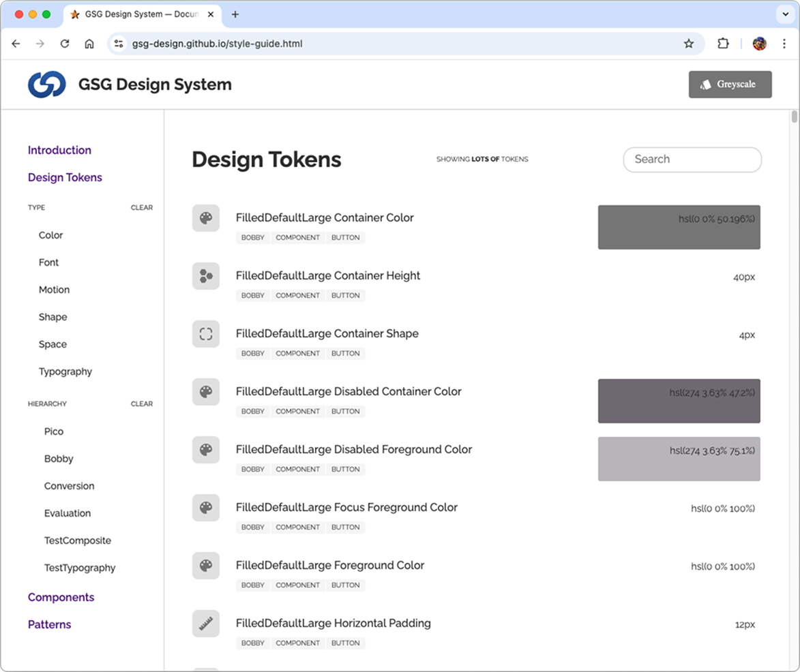Click the gray hsl(0 0% 50.196%) color swatch
Screen dimensions: 800x672
coord(679,226)
